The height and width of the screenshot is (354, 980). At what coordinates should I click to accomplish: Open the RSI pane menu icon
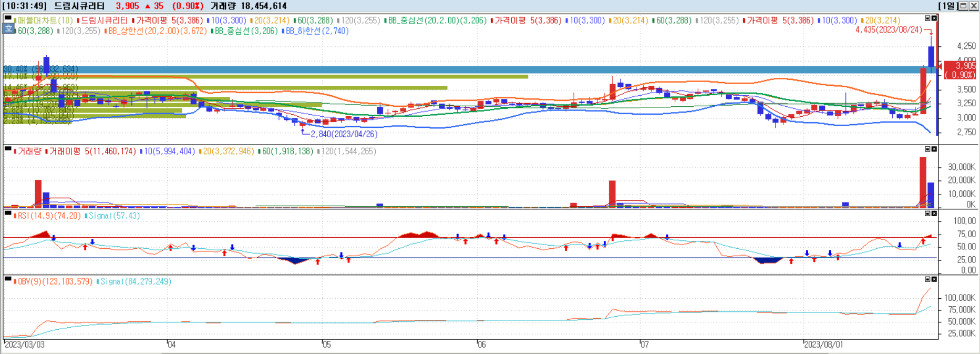tap(8, 214)
